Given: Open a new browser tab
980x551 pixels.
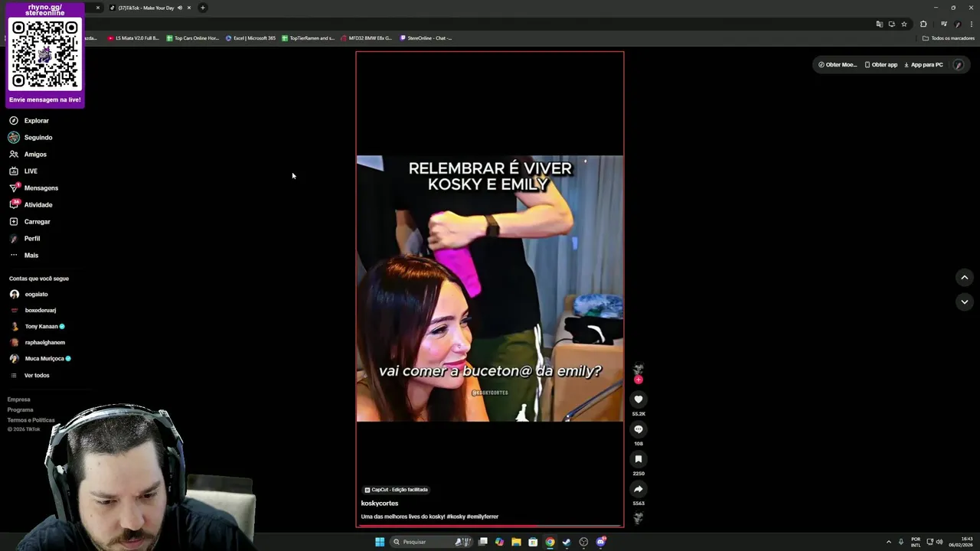Looking at the screenshot, I should click(203, 8).
